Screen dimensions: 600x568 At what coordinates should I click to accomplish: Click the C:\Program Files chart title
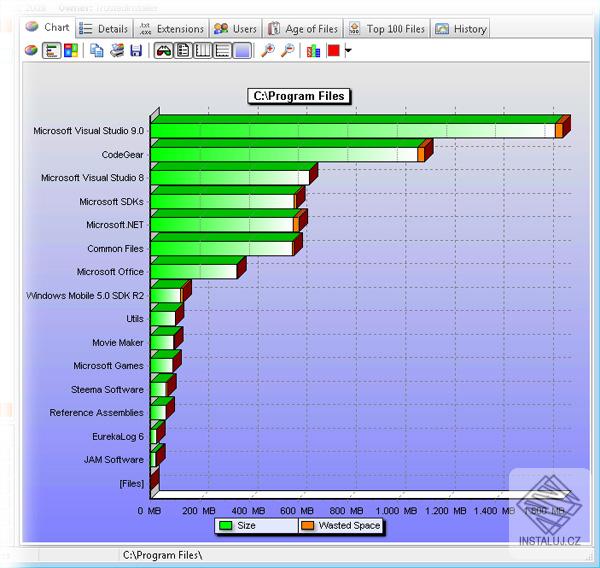click(x=299, y=96)
